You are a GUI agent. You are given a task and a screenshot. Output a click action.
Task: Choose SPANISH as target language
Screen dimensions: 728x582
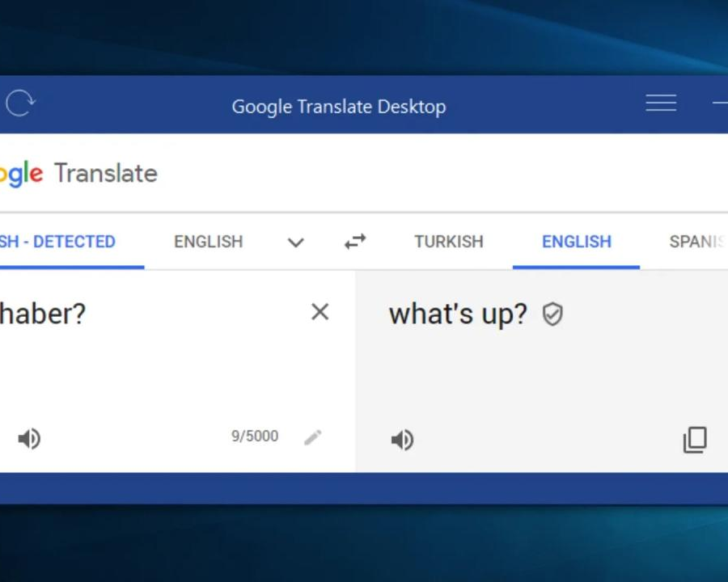pyautogui.click(x=698, y=242)
